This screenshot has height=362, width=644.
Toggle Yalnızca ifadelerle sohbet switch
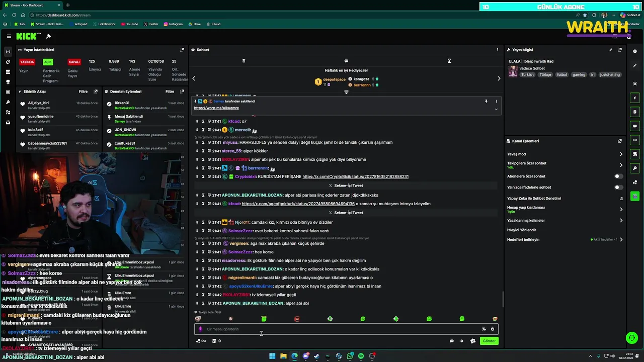point(618,188)
